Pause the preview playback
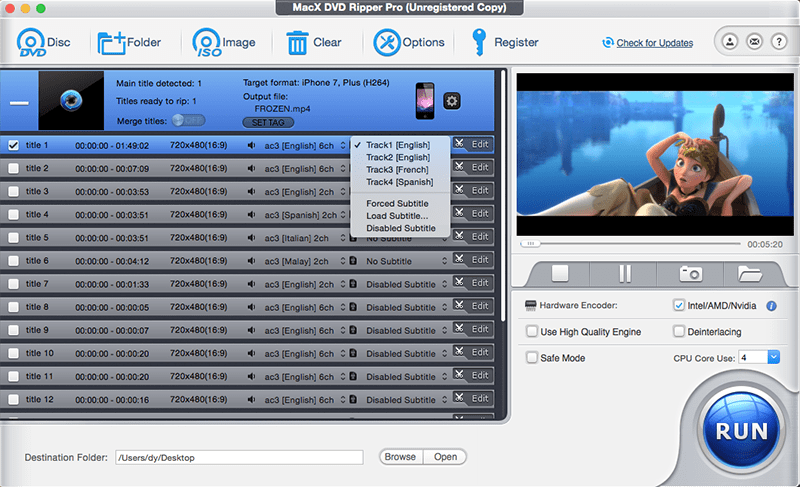 tap(625, 273)
